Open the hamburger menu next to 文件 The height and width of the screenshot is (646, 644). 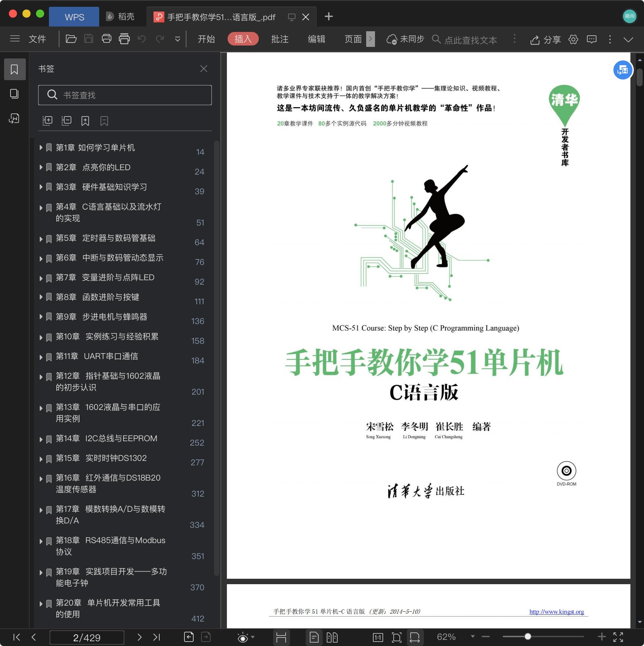[x=15, y=39]
